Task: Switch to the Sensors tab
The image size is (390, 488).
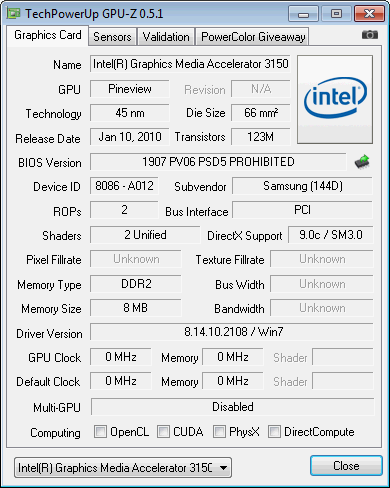Action: tap(112, 37)
